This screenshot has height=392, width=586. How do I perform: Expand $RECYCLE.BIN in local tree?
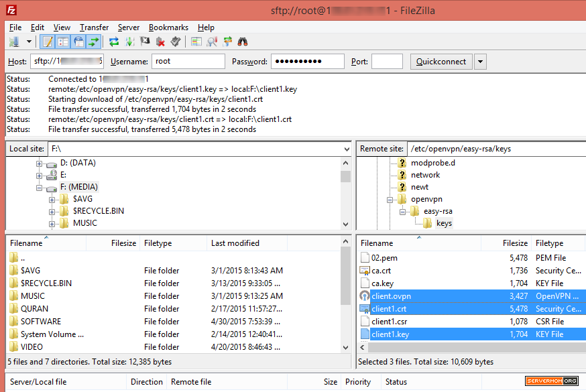(x=52, y=212)
